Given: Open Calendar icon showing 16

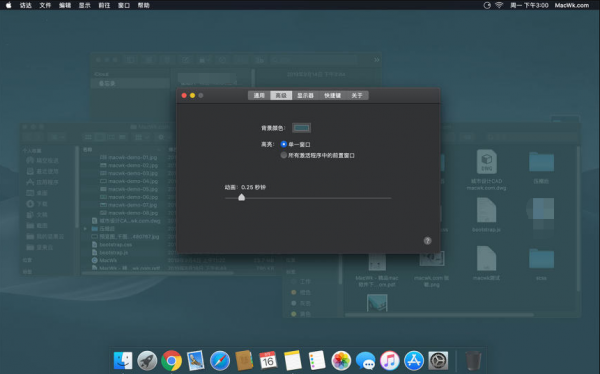Looking at the screenshot, I should [268, 361].
